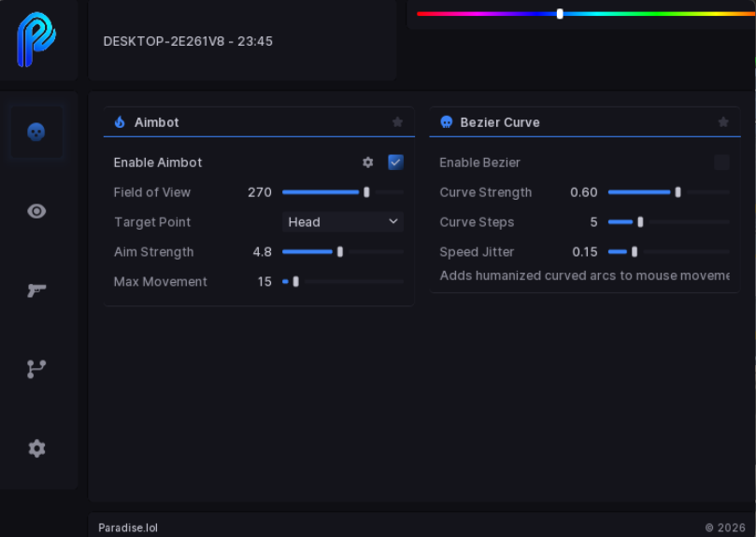Click the rainbow hue slider handle
The height and width of the screenshot is (537, 756).
[x=560, y=14]
